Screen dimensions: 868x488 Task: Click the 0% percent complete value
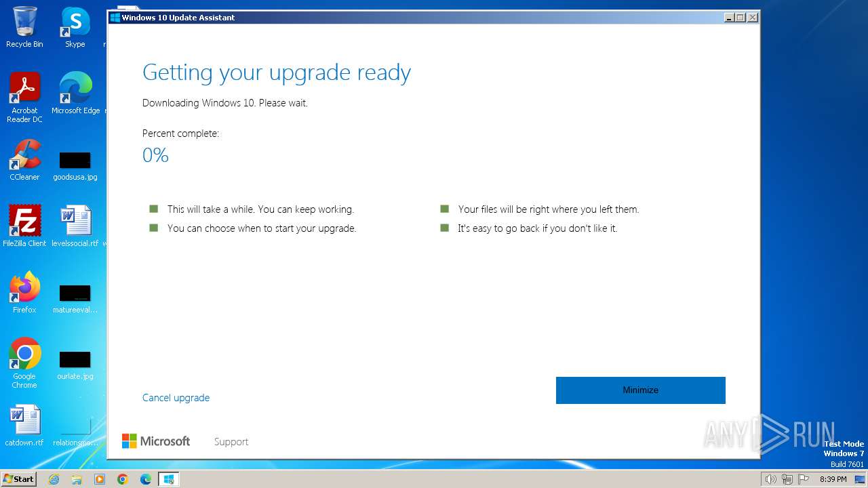click(x=155, y=155)
